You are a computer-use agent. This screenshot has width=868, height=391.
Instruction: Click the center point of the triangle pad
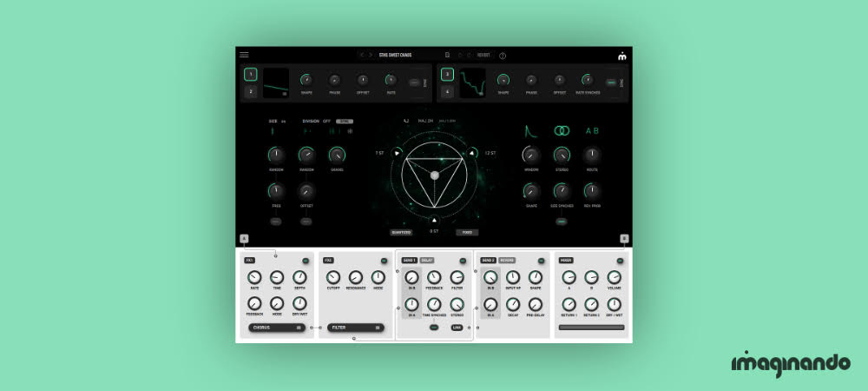click(435, 175)
